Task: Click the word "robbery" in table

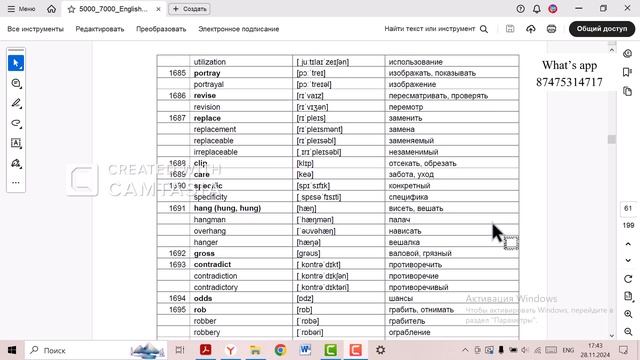Action: click(207, 332)
